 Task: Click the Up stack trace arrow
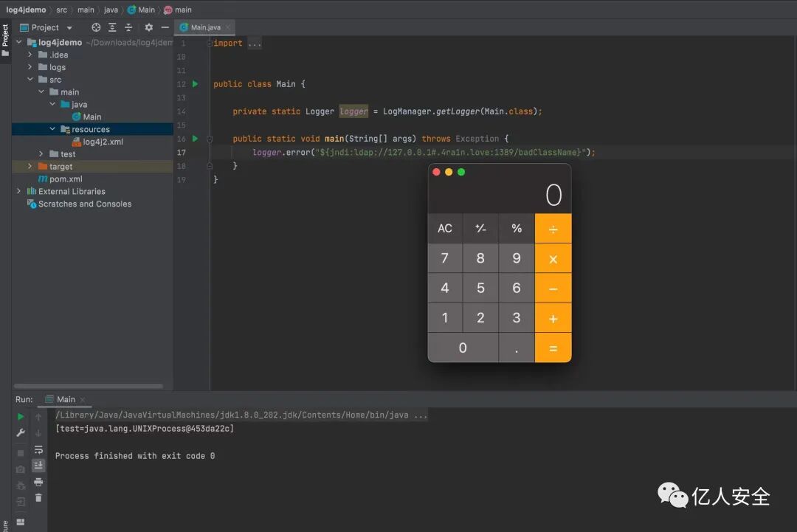tap(38, 417)
